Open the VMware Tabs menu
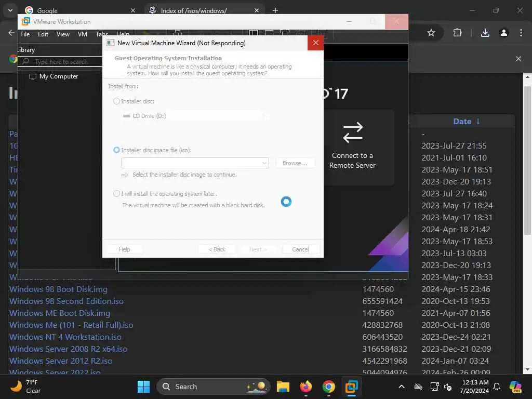This screenshot has height=399, width=532. click(101, 34)
